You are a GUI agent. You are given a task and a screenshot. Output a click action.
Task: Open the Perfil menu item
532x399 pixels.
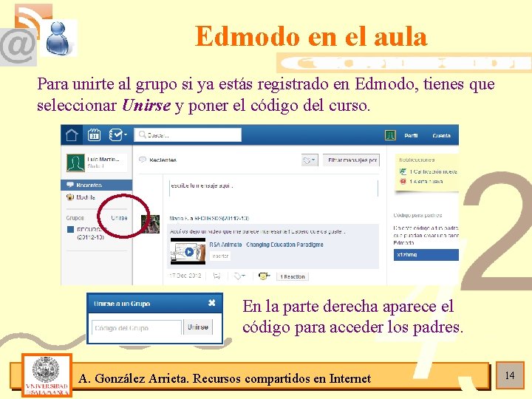411,136
